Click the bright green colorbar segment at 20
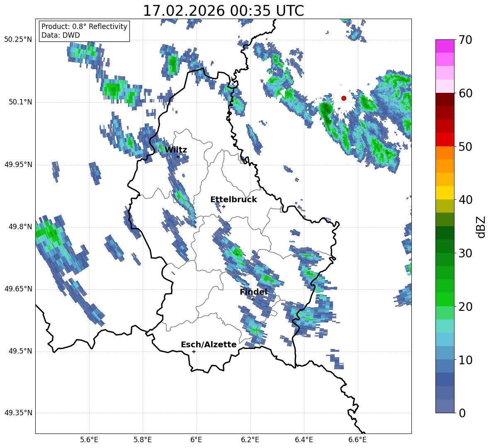The height and width of the screenshot is (448, 491). click(445, 299)
